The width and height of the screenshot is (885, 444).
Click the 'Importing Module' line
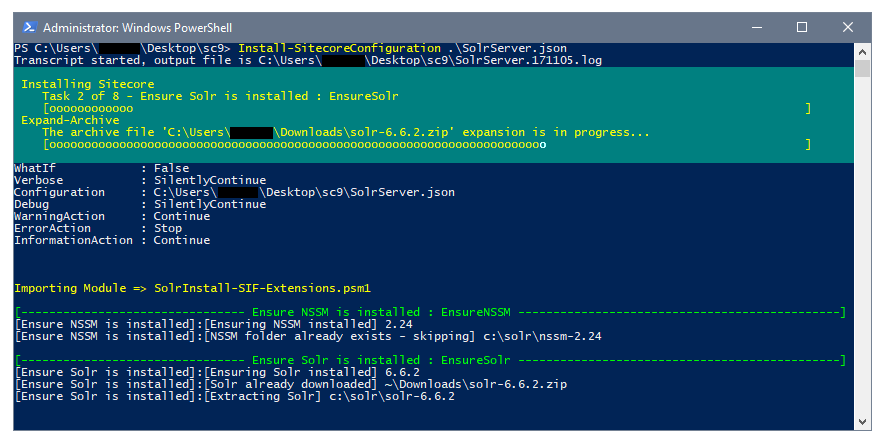point(192,288)
